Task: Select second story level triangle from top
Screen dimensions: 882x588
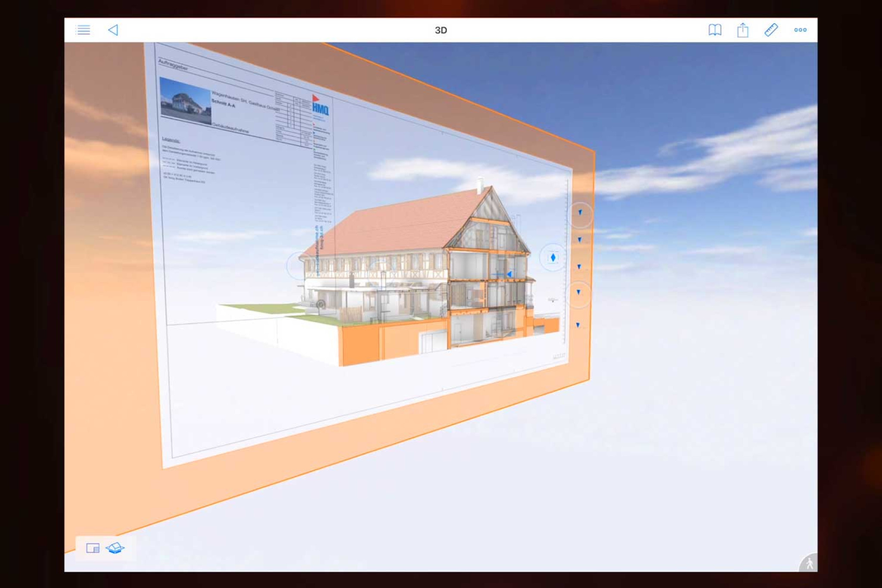Action: click(580, 240)
